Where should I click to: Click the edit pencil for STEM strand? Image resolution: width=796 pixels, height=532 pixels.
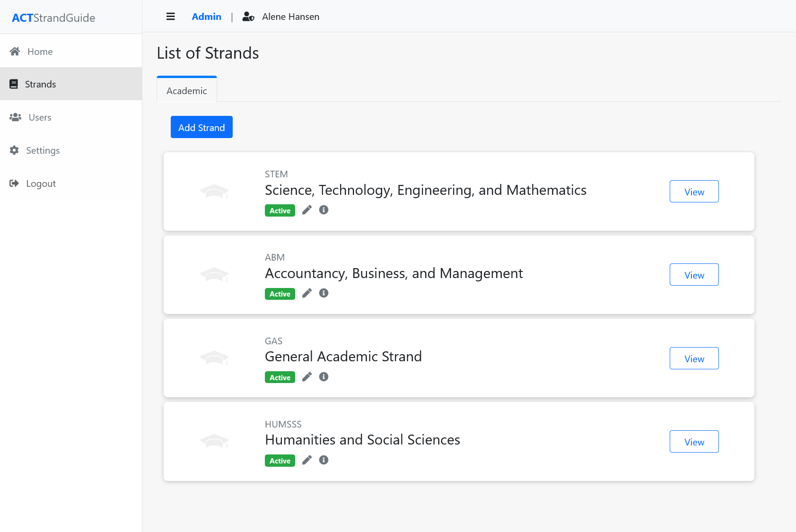coord(307,210)
